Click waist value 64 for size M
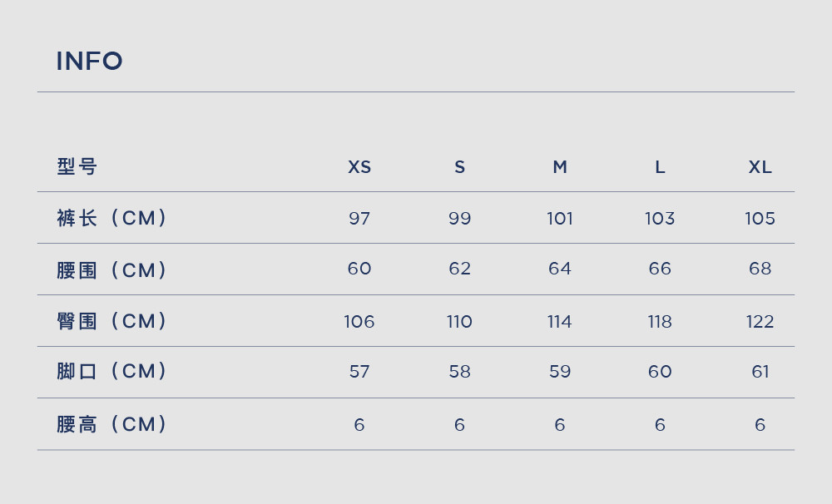 [x=560, y=269]
